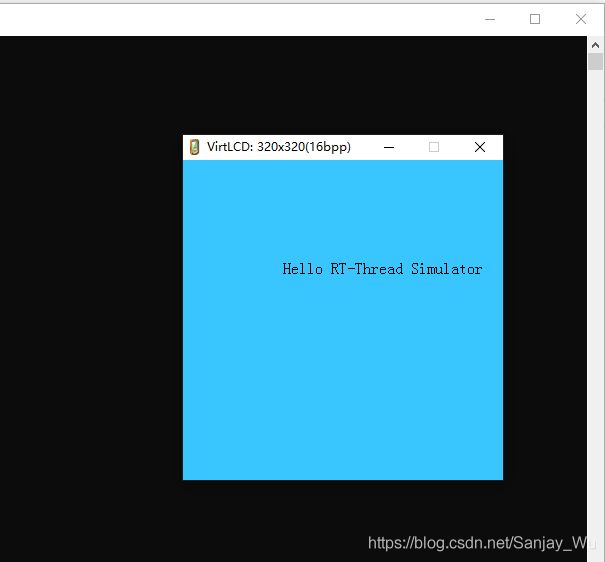Maximize the outer console window

point(535,19)
